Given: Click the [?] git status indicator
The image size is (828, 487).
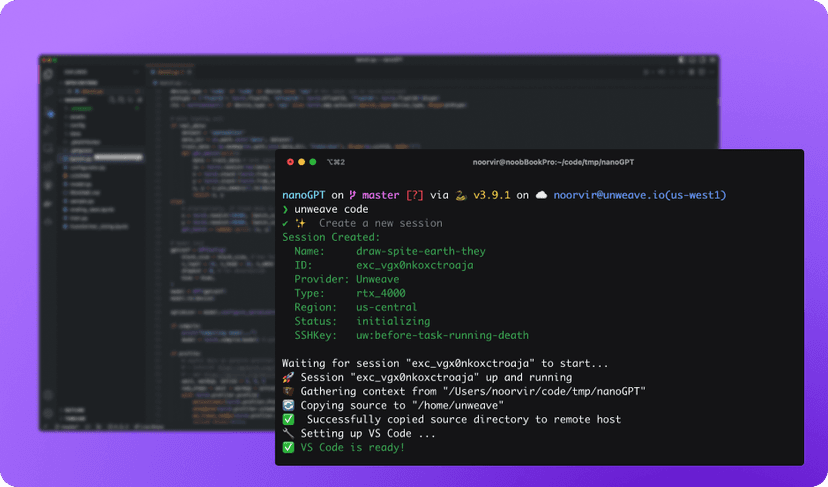Looking at the screenshot, I should point(415,195).
